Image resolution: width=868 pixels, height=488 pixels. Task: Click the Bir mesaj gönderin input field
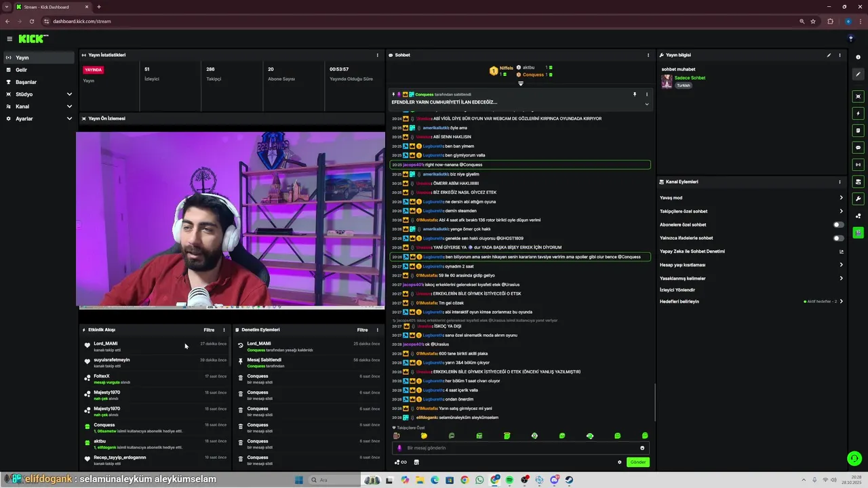pos(521,448)
